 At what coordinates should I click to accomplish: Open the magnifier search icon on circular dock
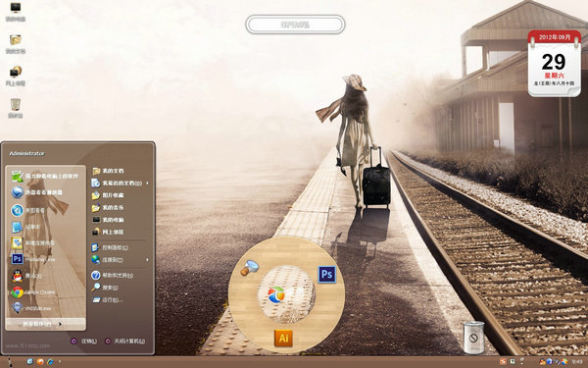pos(250,268)
